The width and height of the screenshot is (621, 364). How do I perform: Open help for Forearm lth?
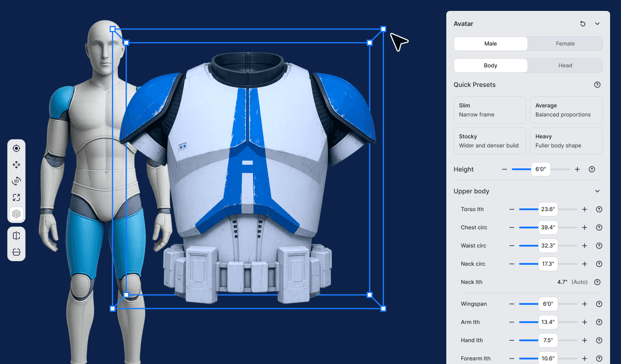coord(599,359)
